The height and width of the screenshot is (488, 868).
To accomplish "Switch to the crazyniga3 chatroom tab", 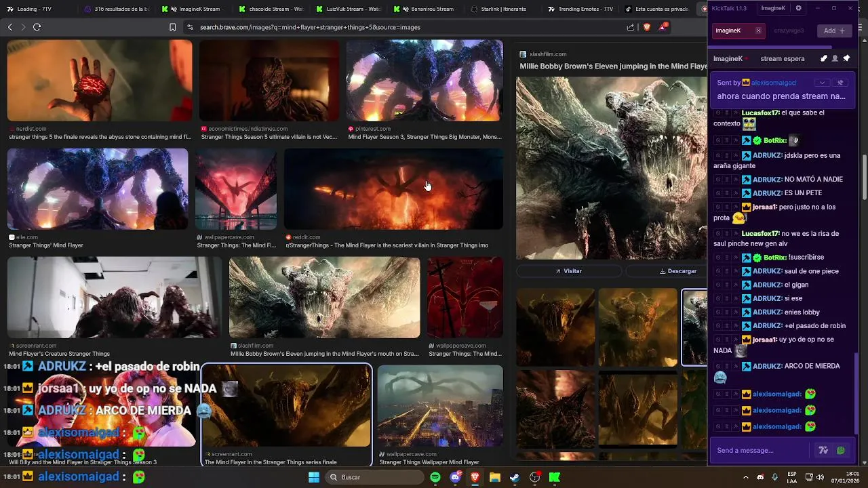I will pos(789,30).
